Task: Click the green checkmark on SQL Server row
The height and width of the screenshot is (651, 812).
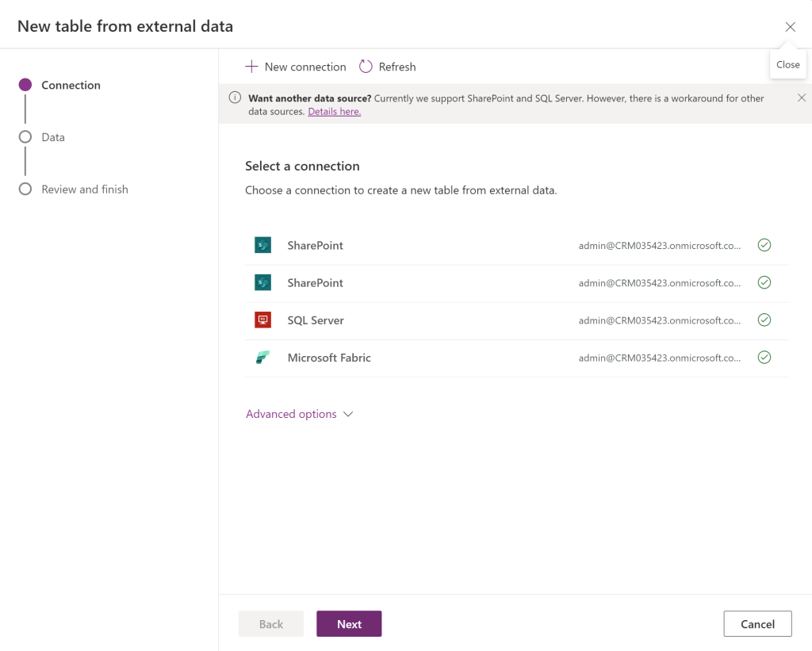Action: click(764, 320)
